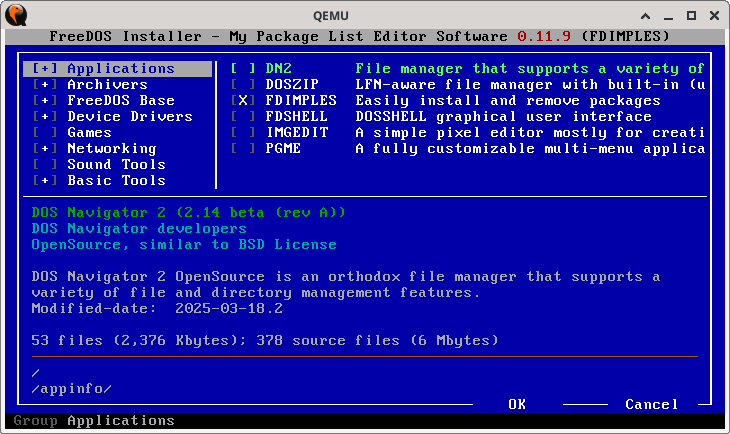The height and width of the screenshot is (434, 730).
Task: Click the '53 files (2,376 Kbytes)' summary line
Action: [264, 340]
